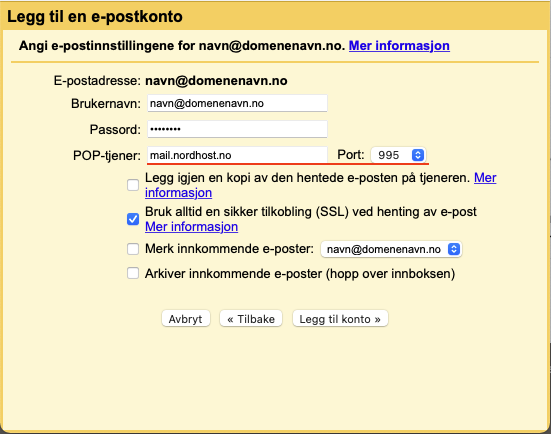
Task: Enable Arkiver innkommende e-poster checkbox
Action: click(133, 273)
